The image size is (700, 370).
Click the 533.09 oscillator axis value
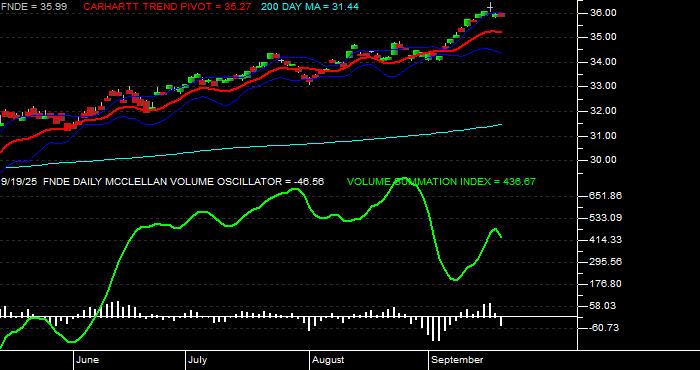(606, 218)
